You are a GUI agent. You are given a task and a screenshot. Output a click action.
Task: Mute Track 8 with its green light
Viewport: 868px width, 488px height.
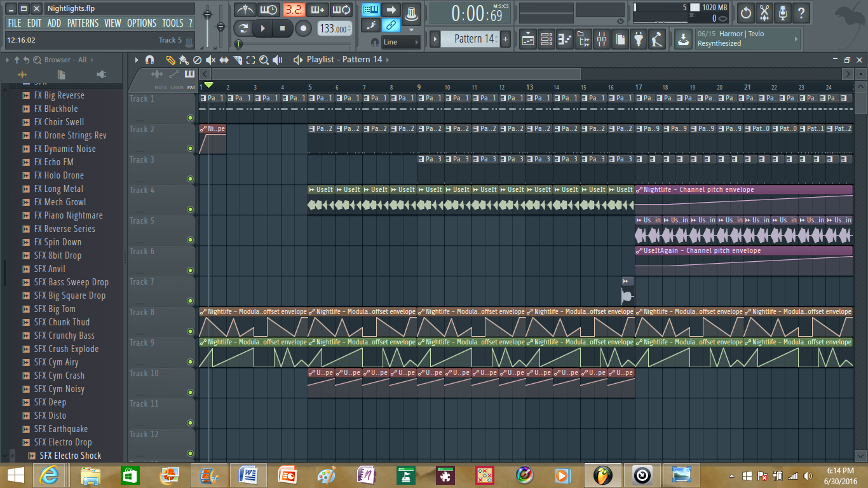tap(190, 332)
